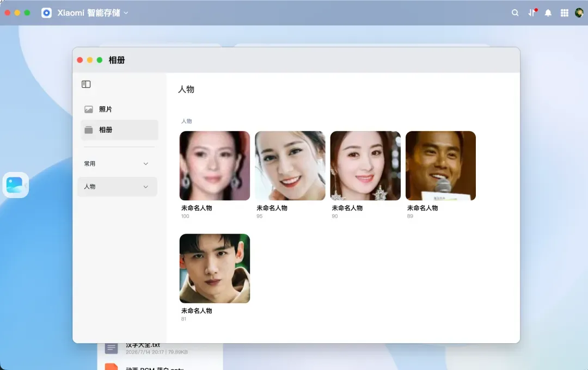Open the notifications bell icon

(548, 13)
